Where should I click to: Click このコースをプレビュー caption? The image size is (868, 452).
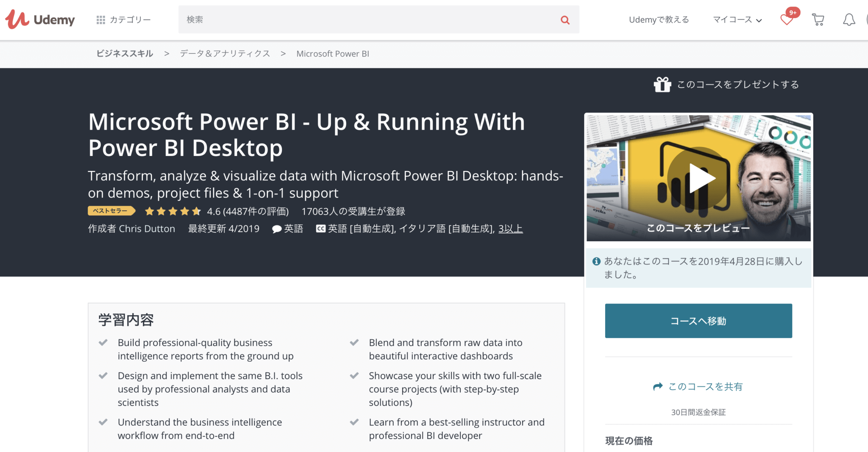pos(698,228)
